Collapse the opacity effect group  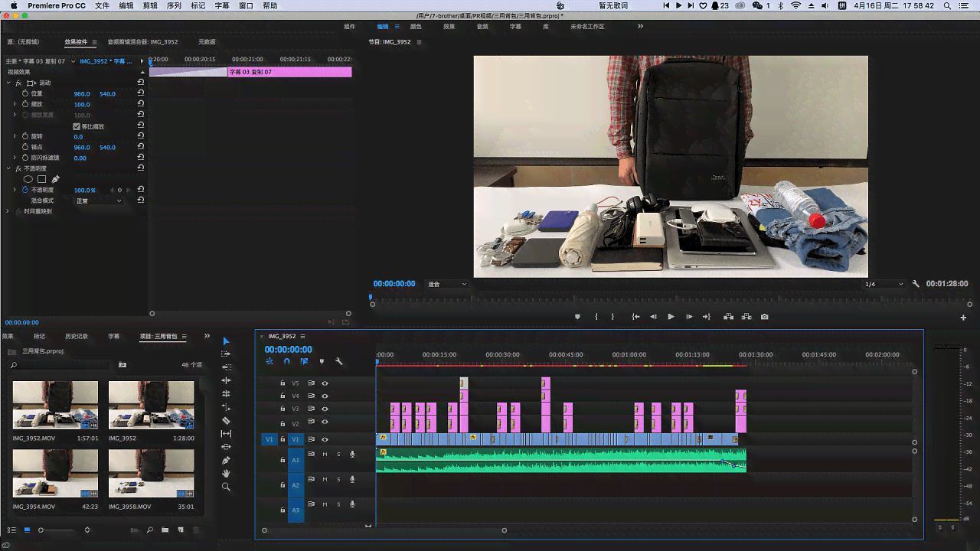(x=9, y=168)
